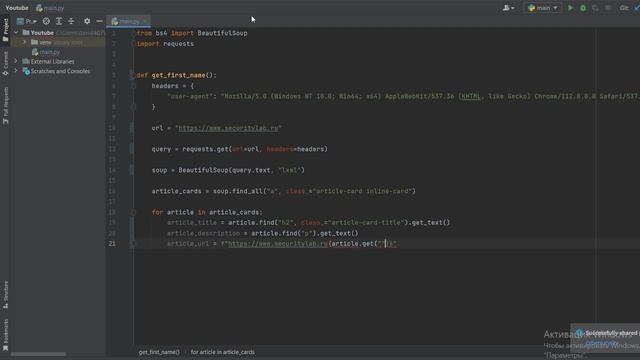Run with coverage icon in top toolbar
Image resolution: width=640 pixels, height=360 pixels.
point(595,8)
